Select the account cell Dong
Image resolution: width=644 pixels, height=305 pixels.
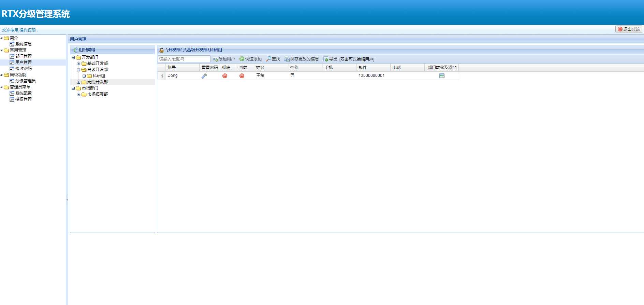point(173,75)
